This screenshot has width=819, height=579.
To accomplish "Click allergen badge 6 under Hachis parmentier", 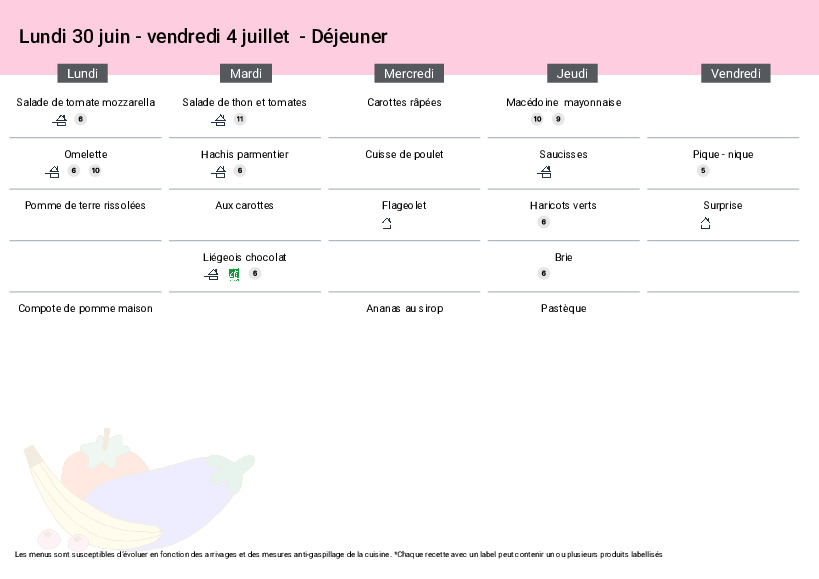I will pos(240,170).
